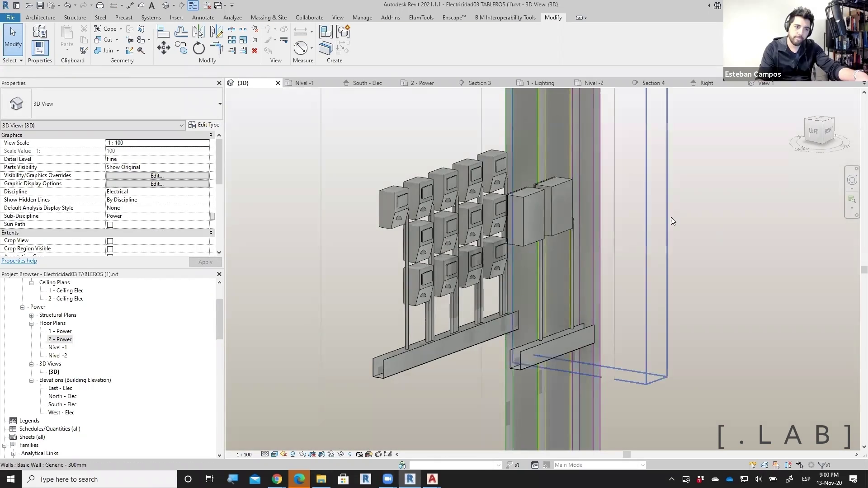Switch to the South - Elec view tab
The width and height of the screenshot is (868, 488).
pos(367,83)
